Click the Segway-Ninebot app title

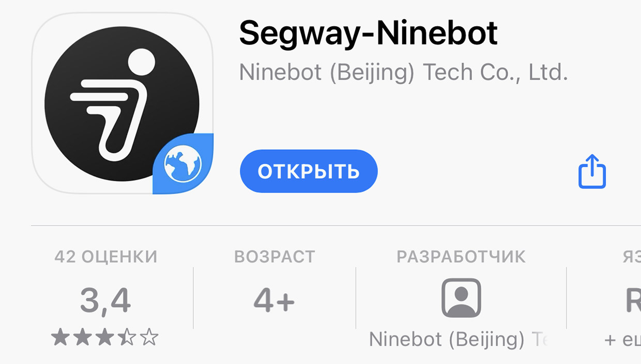pyautogui.click(x=368, y=34)
